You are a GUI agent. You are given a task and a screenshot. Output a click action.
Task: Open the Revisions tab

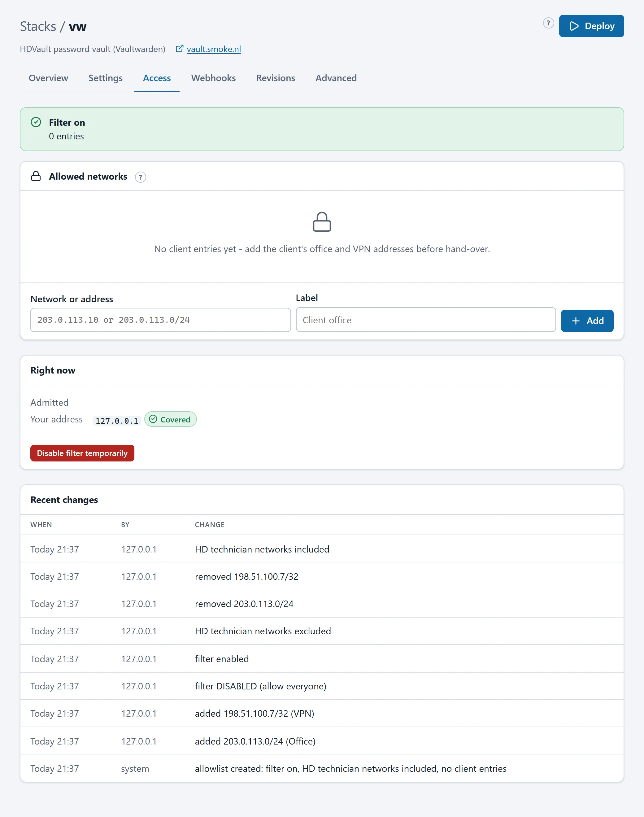tap(275, 78)
